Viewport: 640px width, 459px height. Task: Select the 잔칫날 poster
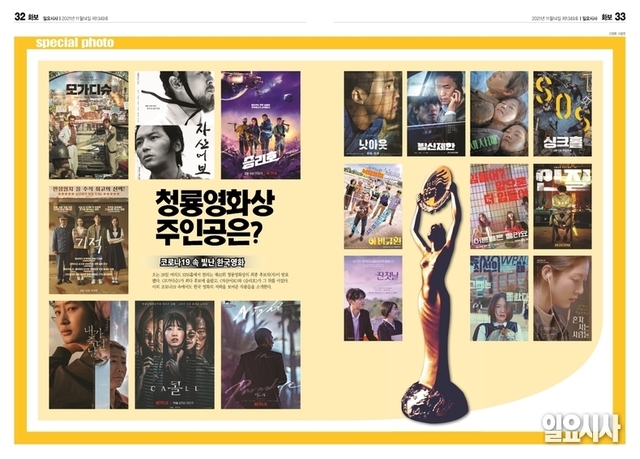click(x=373, y=299)
